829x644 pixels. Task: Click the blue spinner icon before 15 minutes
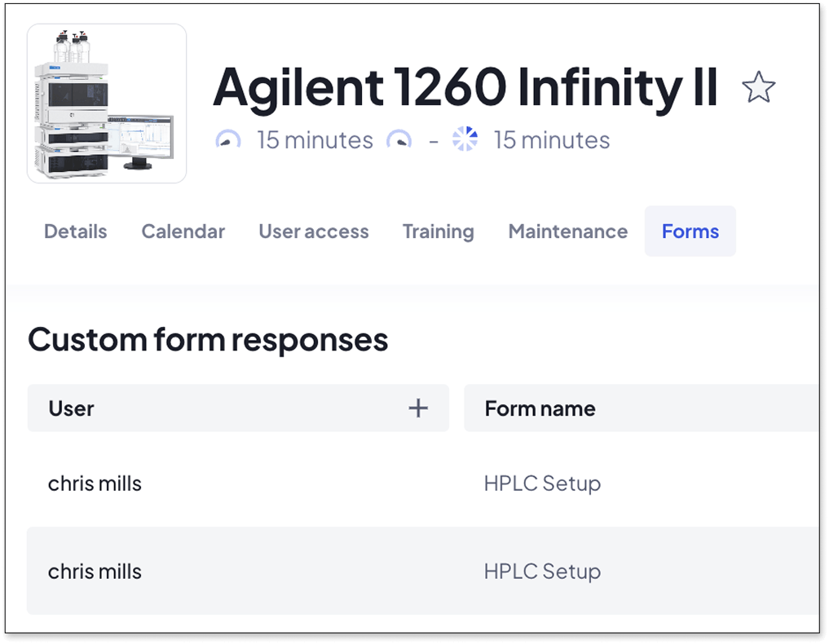(x=465, y=139)
